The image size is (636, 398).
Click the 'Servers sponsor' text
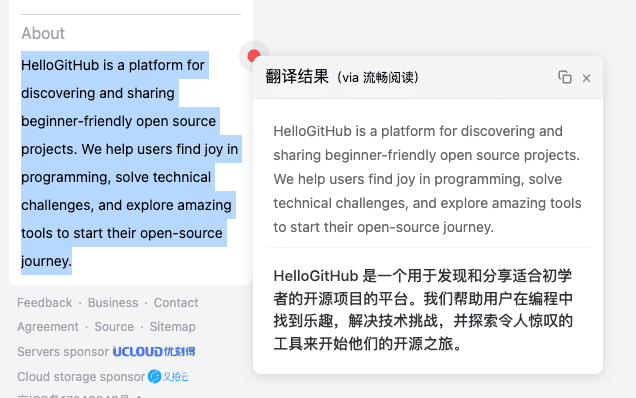click(x=63, y=352)
